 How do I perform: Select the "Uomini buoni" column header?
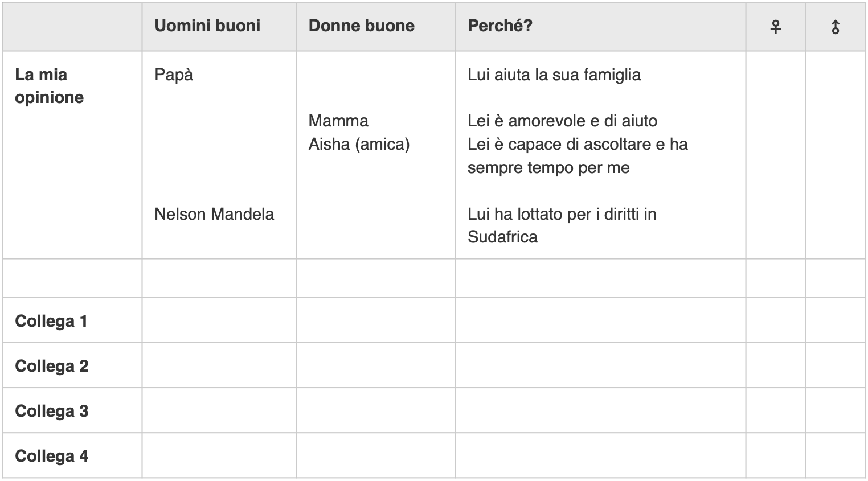pos(207,26)
